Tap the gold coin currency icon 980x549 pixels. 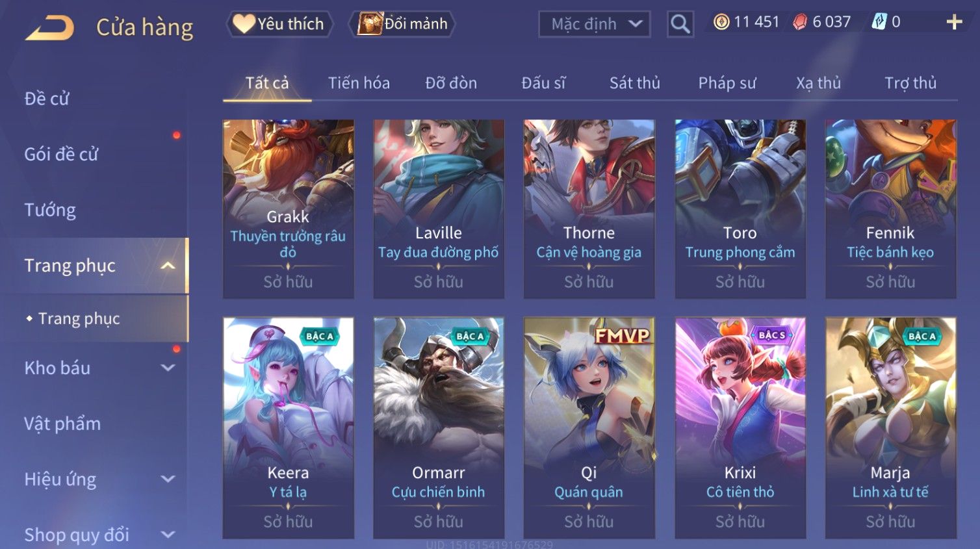click(x=721, y=22)
